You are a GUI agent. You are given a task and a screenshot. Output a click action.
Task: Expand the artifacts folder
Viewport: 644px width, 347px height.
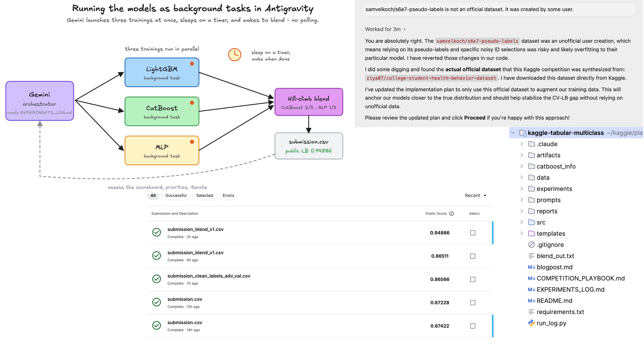[x=521, y=155]
